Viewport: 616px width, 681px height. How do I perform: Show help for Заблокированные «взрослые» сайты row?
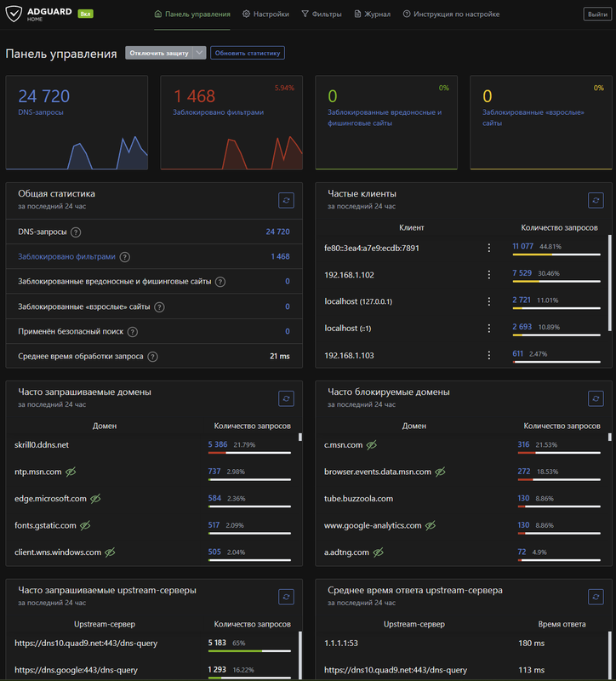[159, 307]
